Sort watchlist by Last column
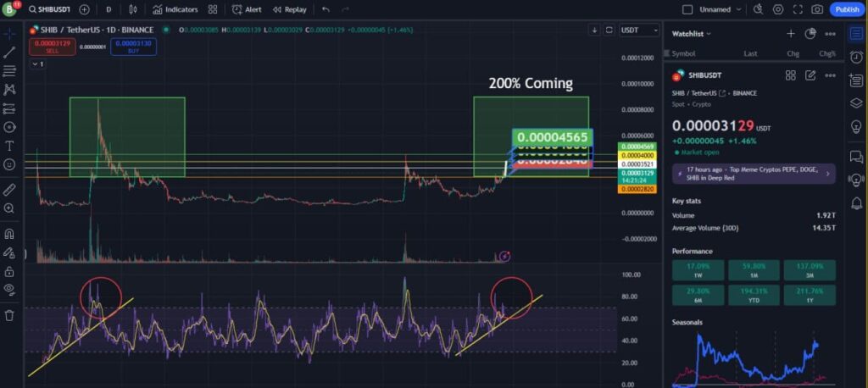The height and width of the screenshot is (388, 868). tap(751, 53)
